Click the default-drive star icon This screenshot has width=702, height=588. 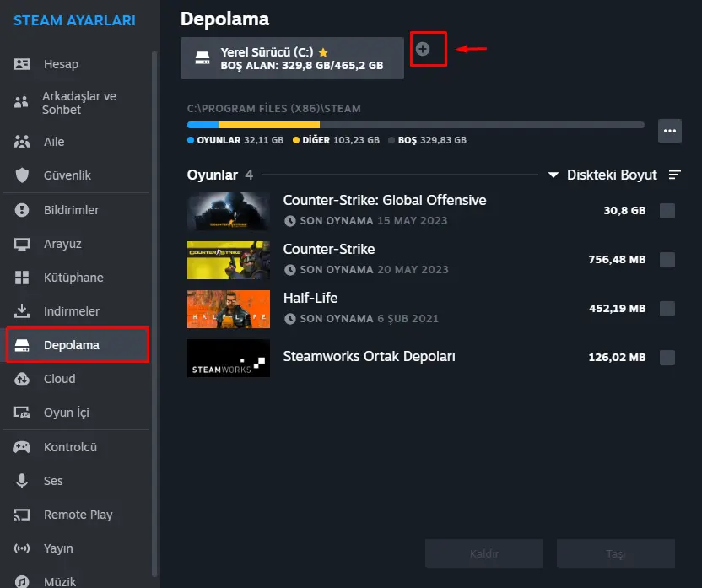click(323, 52)
